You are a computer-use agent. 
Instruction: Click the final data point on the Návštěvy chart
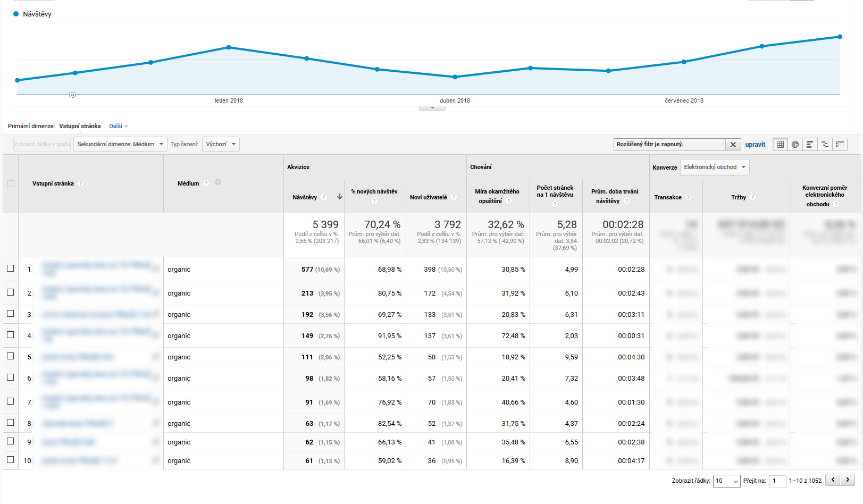840,37
